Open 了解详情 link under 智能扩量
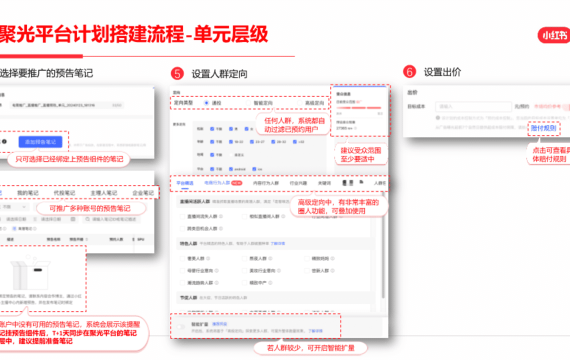 (x=315, y=331)
